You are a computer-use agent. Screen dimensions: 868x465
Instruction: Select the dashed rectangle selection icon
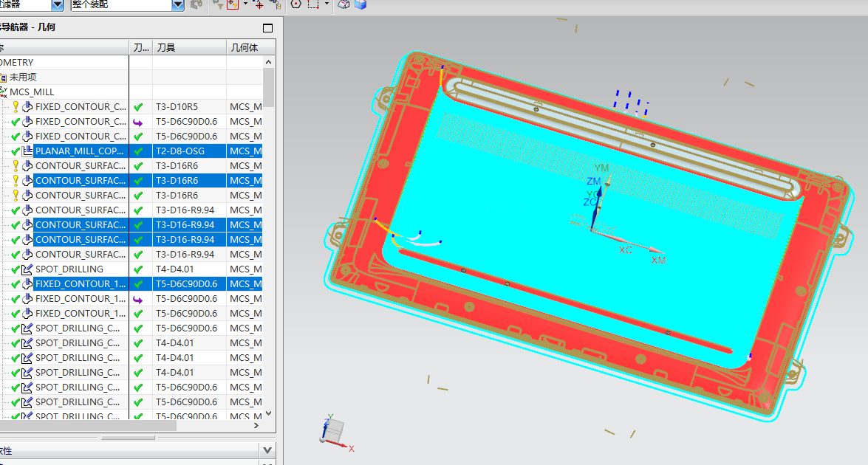point(313,4)
